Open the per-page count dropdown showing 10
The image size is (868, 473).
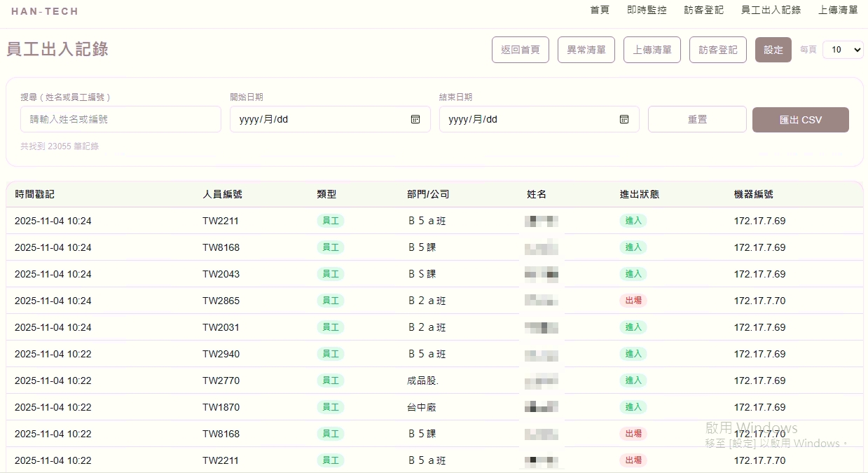[843, 50]
